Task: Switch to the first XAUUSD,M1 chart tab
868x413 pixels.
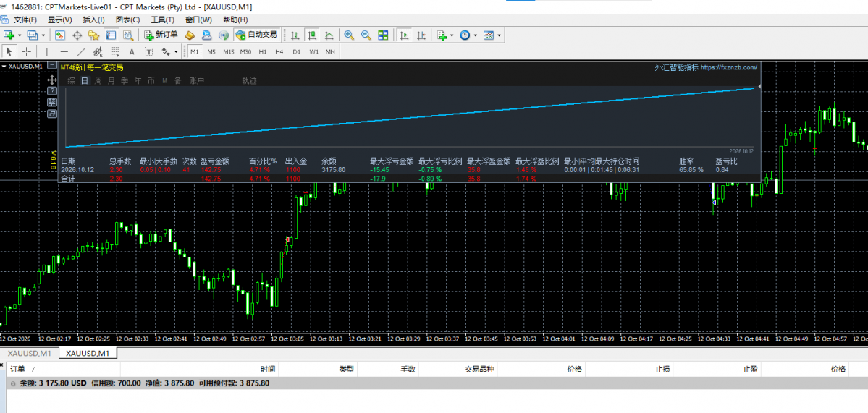Action: (x=30, y=353)
